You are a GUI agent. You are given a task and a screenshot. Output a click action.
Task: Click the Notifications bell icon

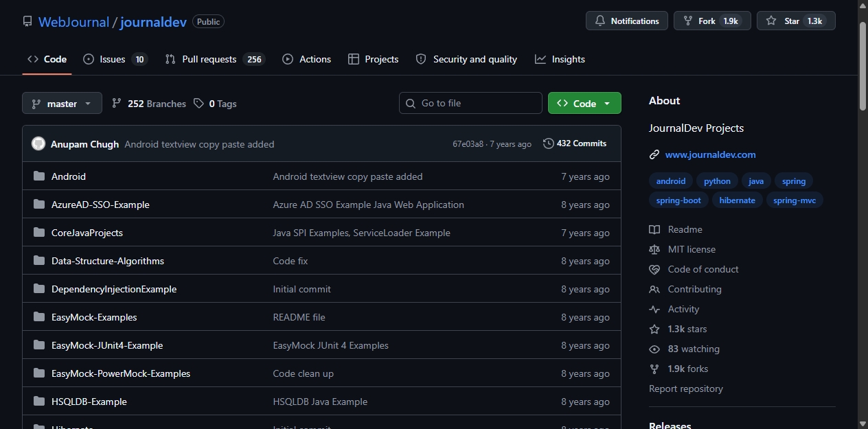pyautogui.click(x=600, y=21)
